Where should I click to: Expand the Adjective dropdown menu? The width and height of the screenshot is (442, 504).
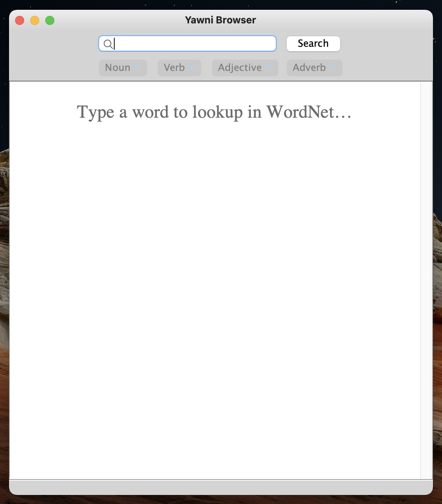(245, 68)
